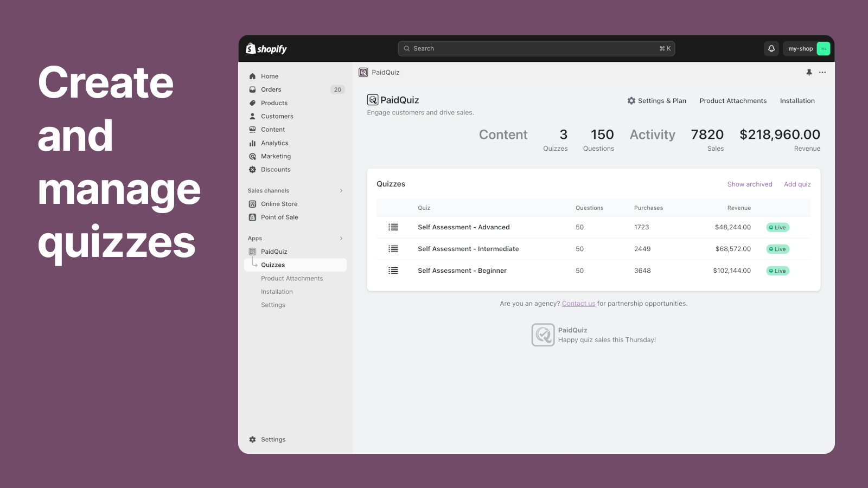The width and height of the screenshot is (868, 488).
Task: Select Quizzes under PaidQuiz in sidebar
Action: (x=273, y=265)
